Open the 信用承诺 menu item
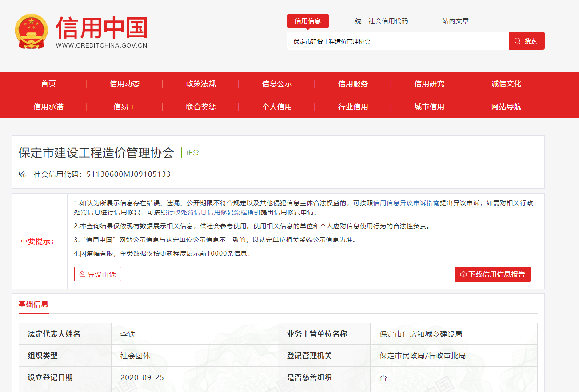This screenshot has height=392, width=579. click(x=48, y=107)
